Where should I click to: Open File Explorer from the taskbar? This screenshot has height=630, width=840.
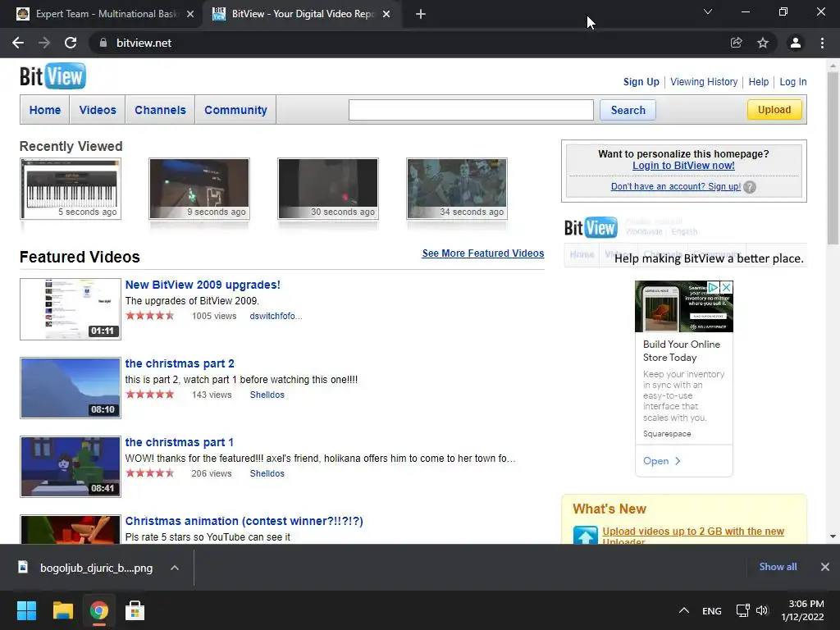(x=62, y=610)
